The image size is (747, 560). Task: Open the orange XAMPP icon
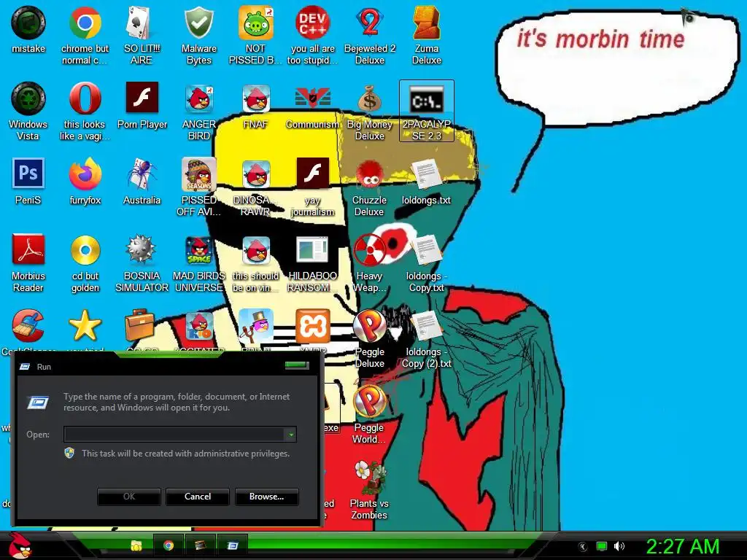pyautogui.click(x=312, y=326)
